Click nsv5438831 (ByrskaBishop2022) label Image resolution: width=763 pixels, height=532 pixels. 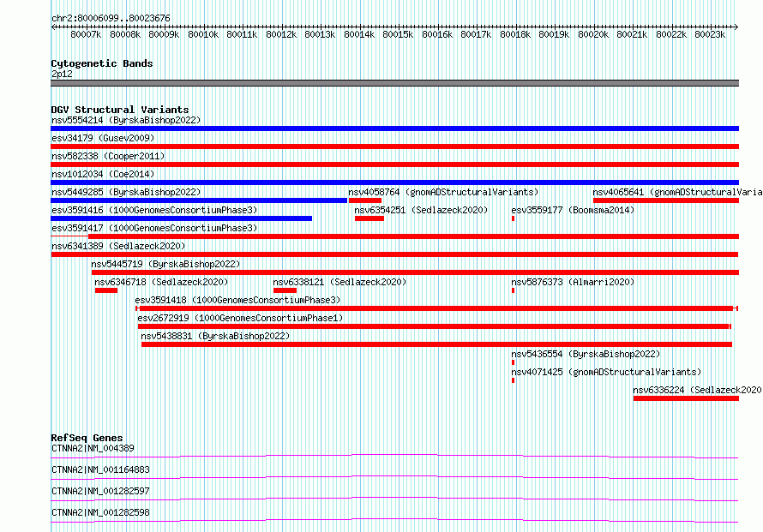pyautogui.click(x=215, y=336)
